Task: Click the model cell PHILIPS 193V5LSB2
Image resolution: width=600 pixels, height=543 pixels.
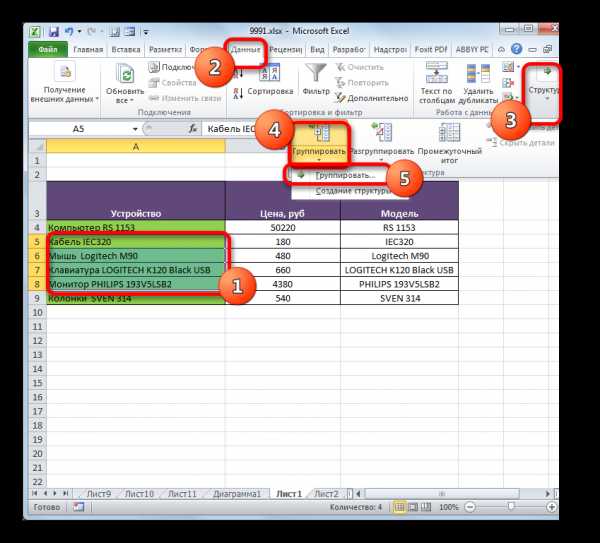Action: (x=399, y=284)
